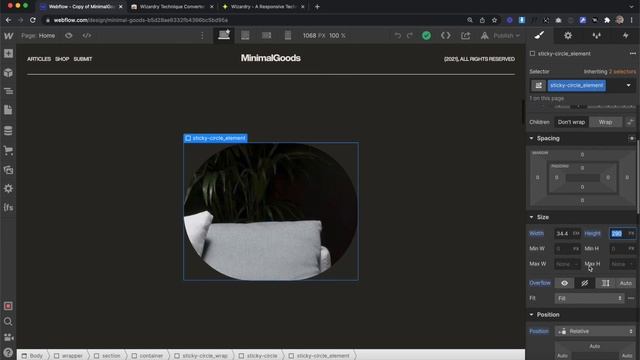Select the Mobile landscape breakpoint
Screen dimensions: 640x360
tap(267, 36)
